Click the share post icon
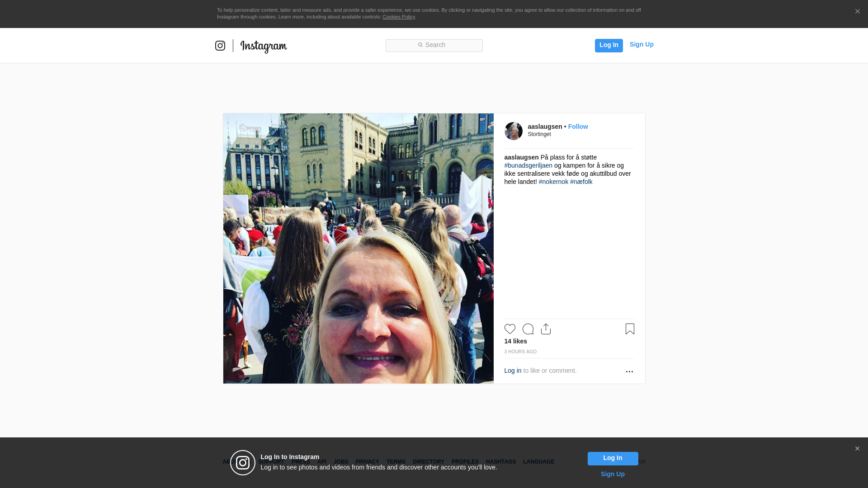Image resolution: width=868 pixels, height=488 pixels. [x=546, y=329]
